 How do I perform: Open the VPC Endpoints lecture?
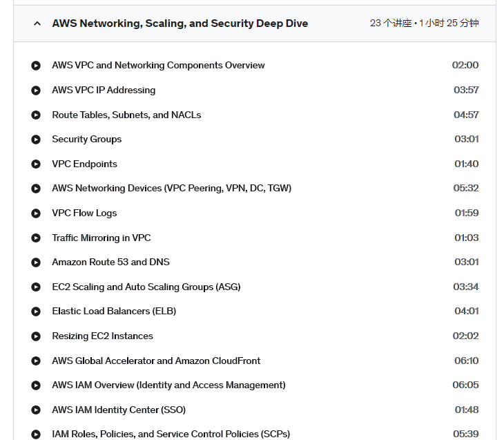(84, 164)
